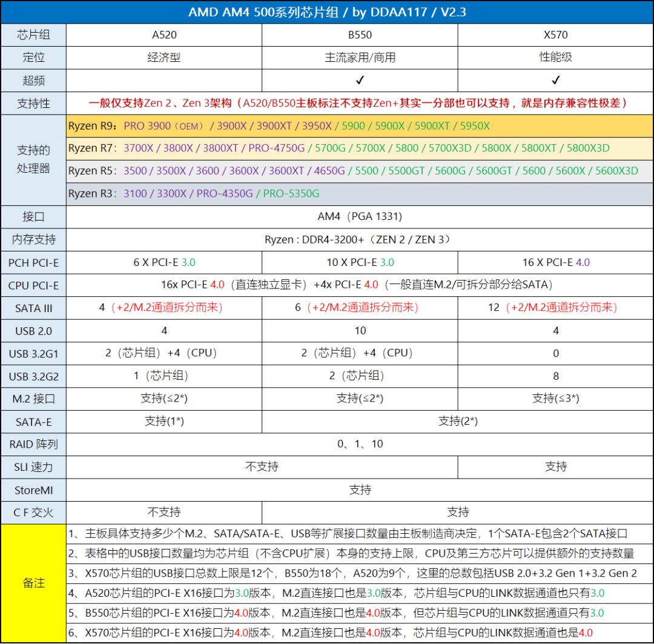Viewport: 654px width, 644px height.
Task: Click the USB 3.2G2 row label
Action: pyautogui.click(x=33, y=376)
